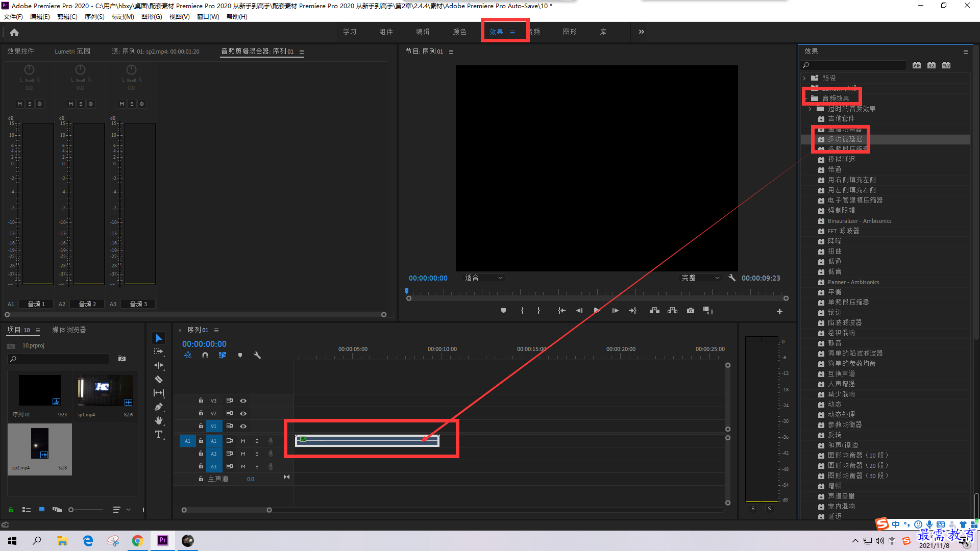
Task: Open timeline display settings wrench
Action: (x=257, y=355)
